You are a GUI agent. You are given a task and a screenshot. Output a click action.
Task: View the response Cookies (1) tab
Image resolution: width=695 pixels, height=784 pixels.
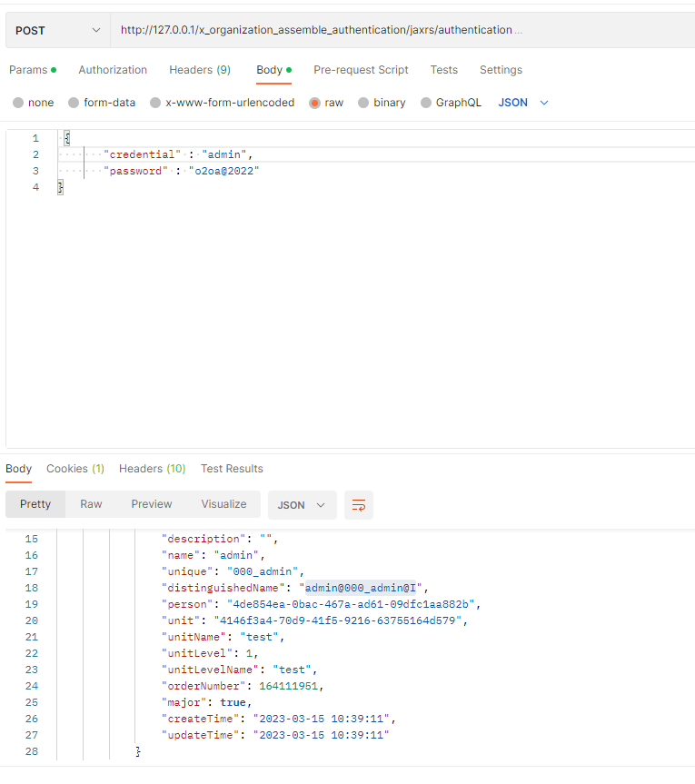coord(75,469)
